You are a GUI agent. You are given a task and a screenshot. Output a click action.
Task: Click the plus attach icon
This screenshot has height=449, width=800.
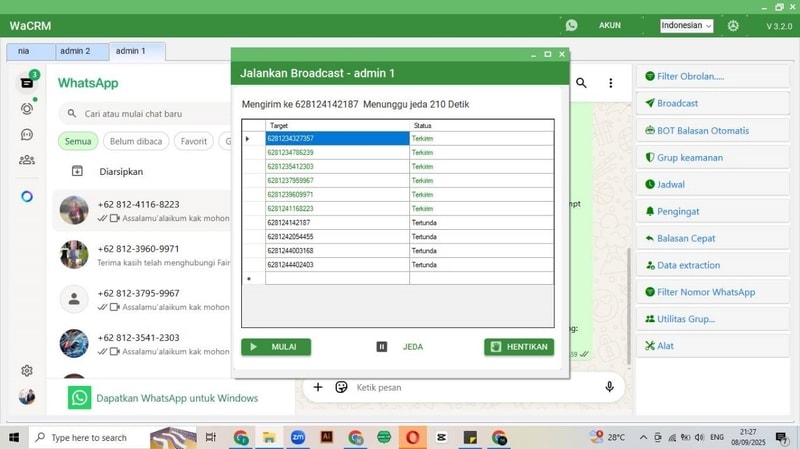(x=318, y=387)
